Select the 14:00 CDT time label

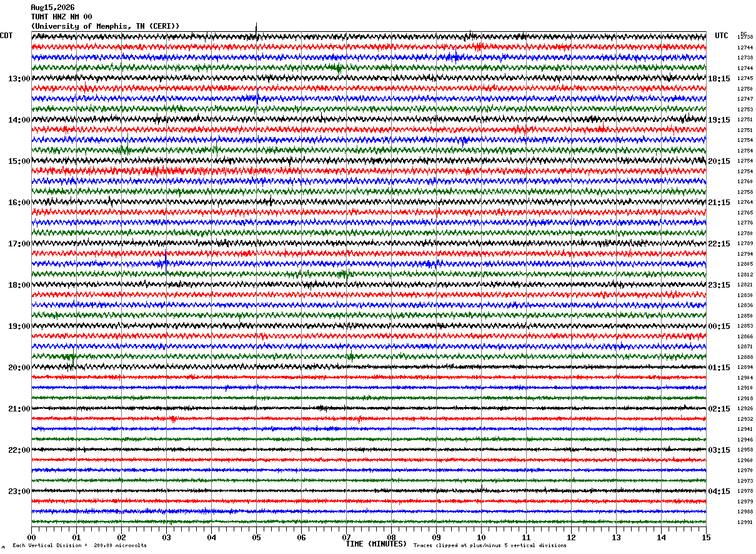click(x=19, y=120)
